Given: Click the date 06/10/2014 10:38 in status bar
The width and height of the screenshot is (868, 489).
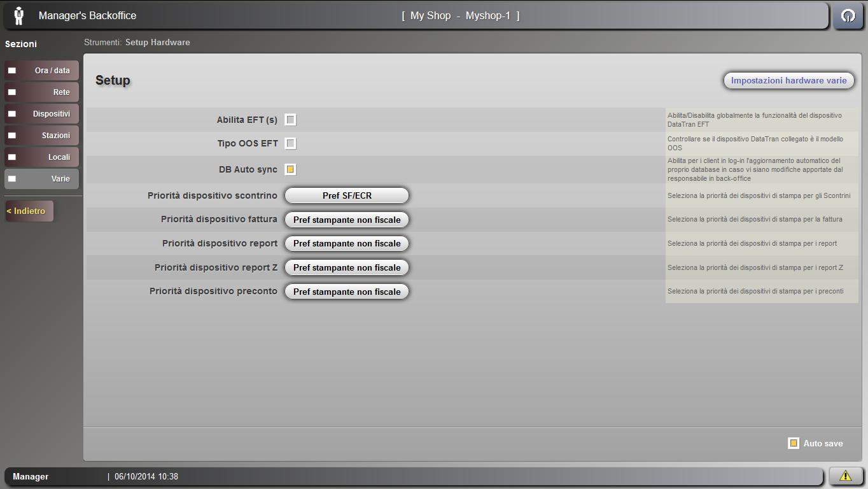Looking at the screenshot, I should (x=146, y=476).
